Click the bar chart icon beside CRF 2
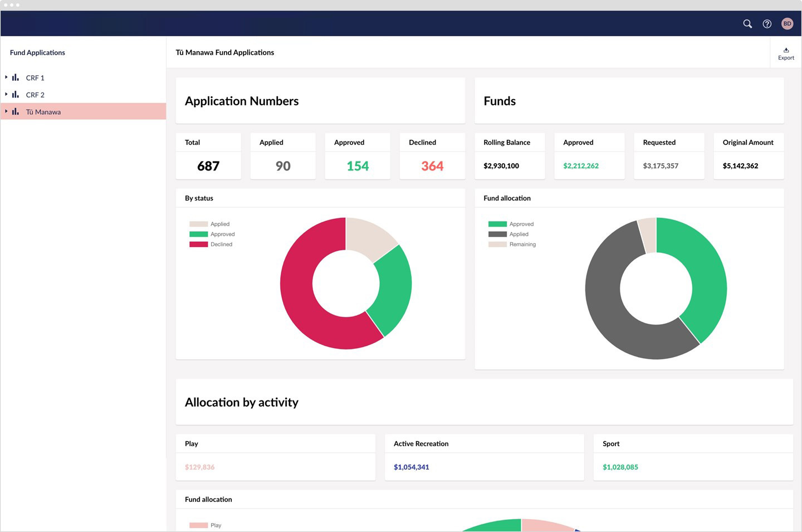Viewport: 802px width, 532px height. [x=16, y=94]
